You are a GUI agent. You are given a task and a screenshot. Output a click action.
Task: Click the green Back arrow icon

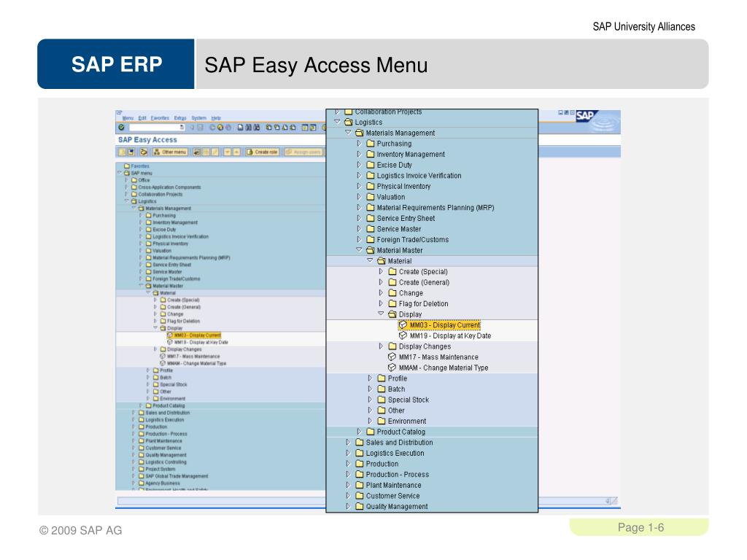click(x=212, y=127)
